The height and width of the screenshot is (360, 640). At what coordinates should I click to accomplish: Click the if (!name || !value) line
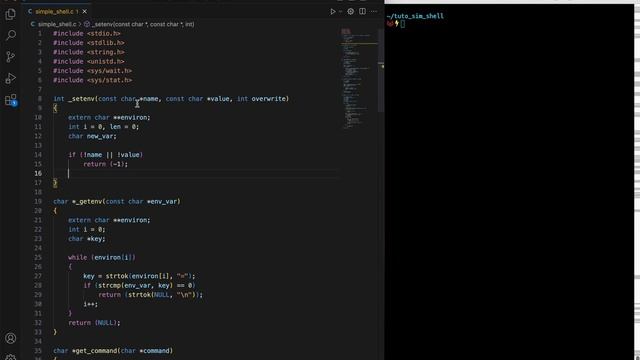click(x=106, y=155)
